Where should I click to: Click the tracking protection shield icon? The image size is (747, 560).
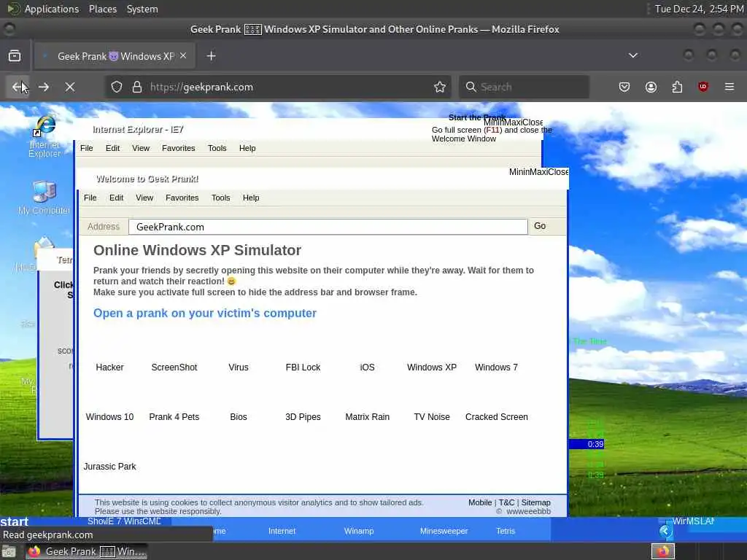pyautogui.click(x=117, y=87)
